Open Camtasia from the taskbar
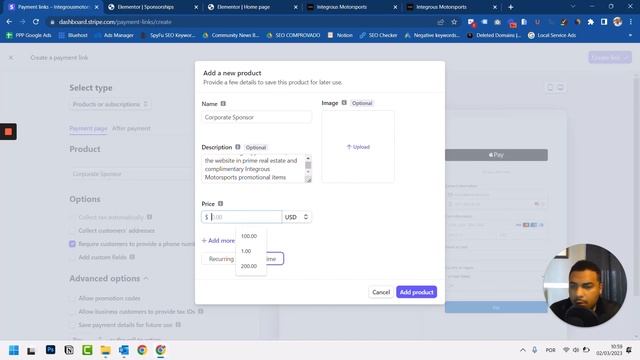Screen dimensions: 640x360 (87, 350)
